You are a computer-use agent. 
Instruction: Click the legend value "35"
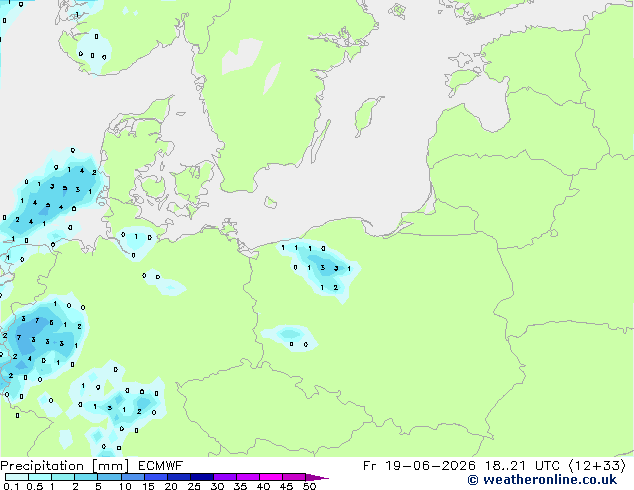point(240,486)
